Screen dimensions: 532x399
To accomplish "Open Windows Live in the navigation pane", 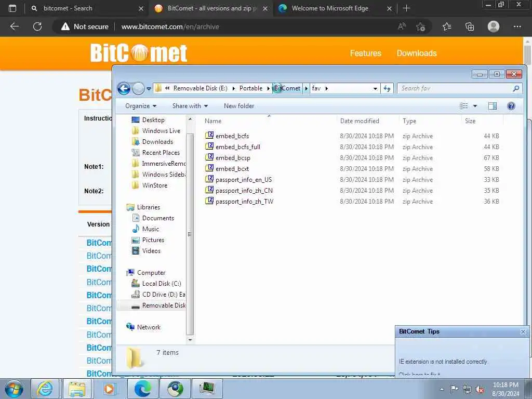I will (x=161, y=130).
